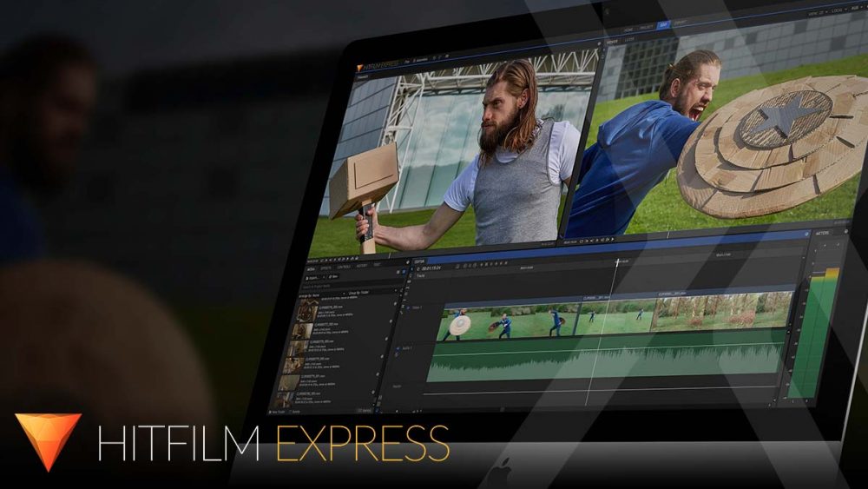
Task: Open the Media panel tab
Action: [311, 269]
